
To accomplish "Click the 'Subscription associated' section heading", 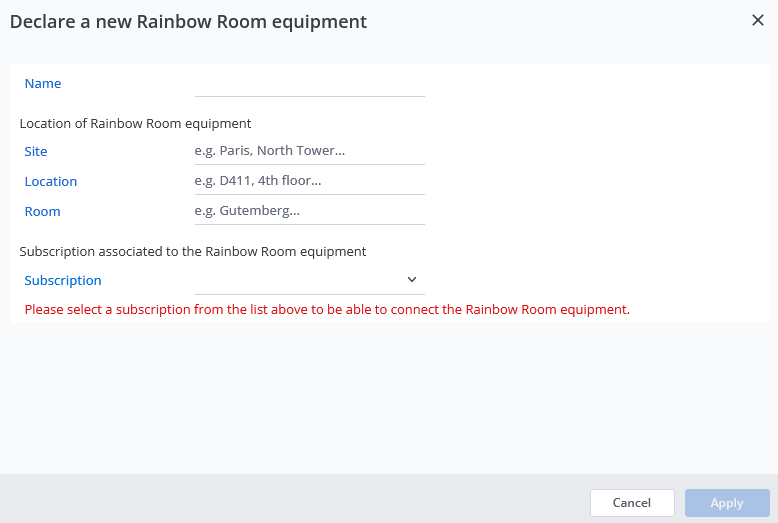I will pos(193,252).
